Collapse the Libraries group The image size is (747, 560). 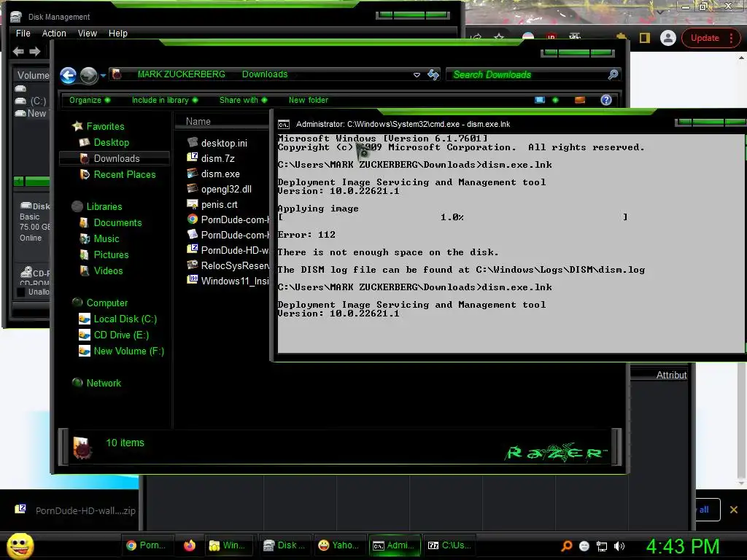(77, 206)
